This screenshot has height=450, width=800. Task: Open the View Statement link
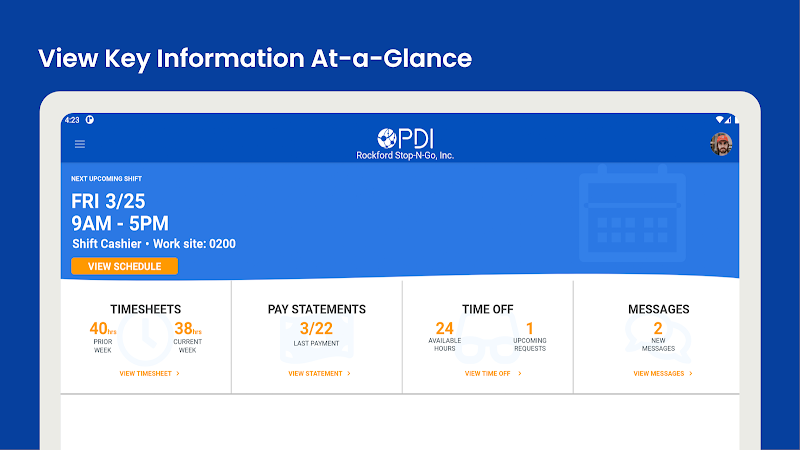coord(319,373)
